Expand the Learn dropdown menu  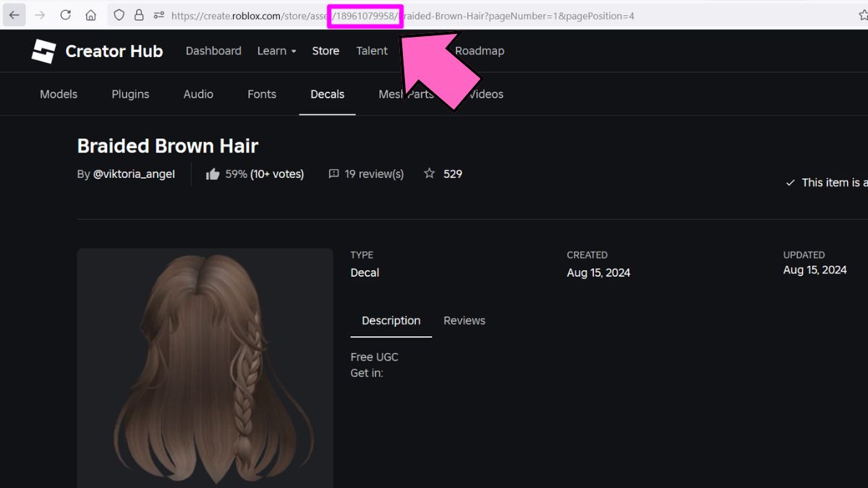point(276,51)
